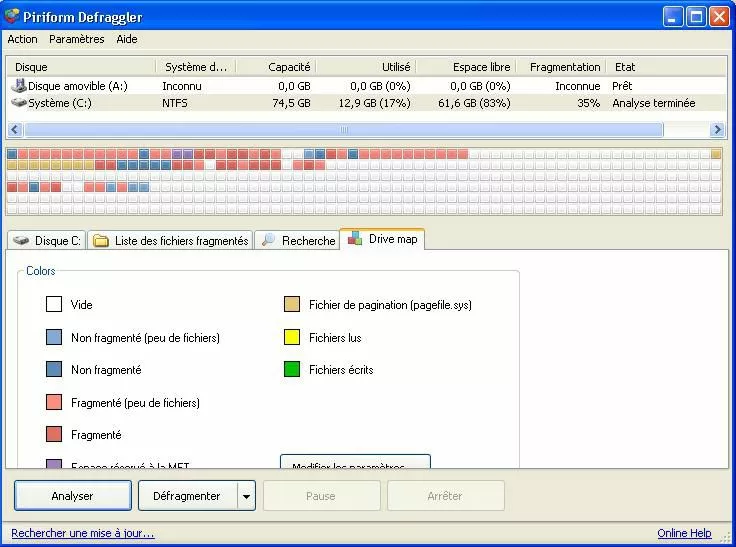Click the drive list scroll right arrow
This screenshot has width=736, height=547.
coord(717,129)
